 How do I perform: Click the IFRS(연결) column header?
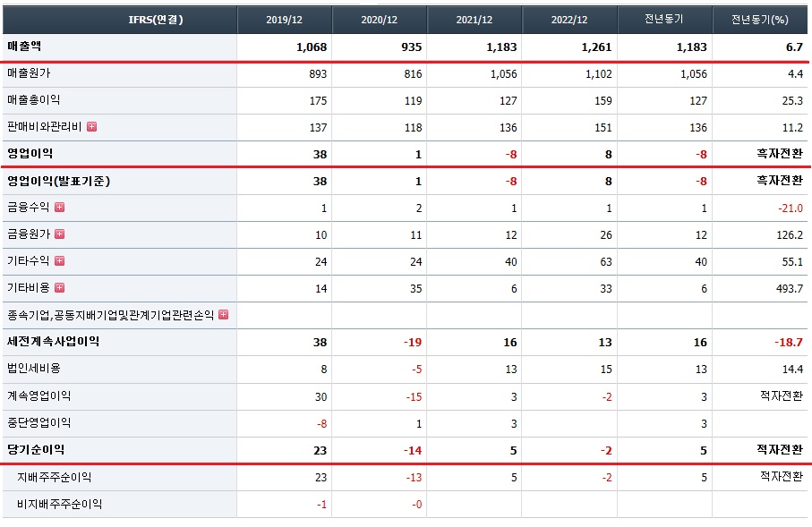pyautogui.click(x=156, y=20)
